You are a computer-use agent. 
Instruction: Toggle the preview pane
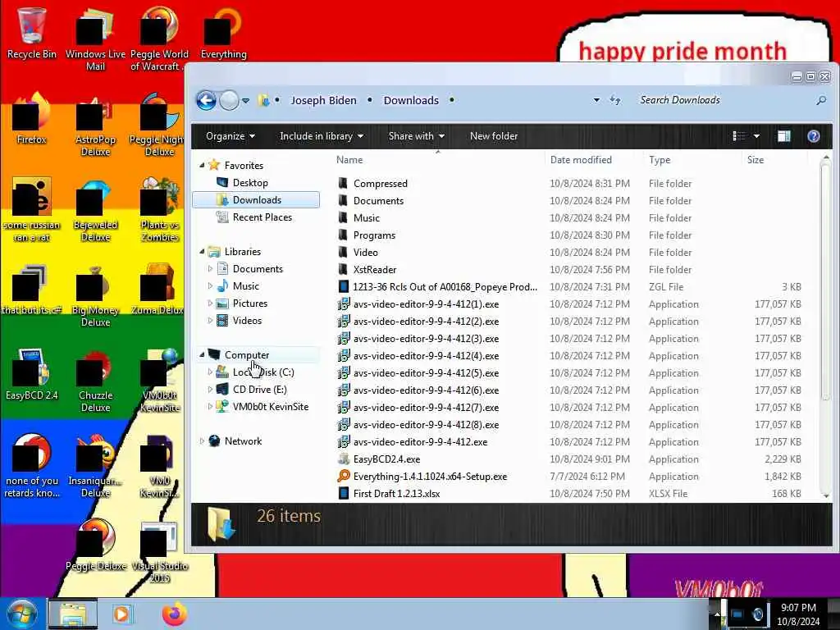pos(783,136)
